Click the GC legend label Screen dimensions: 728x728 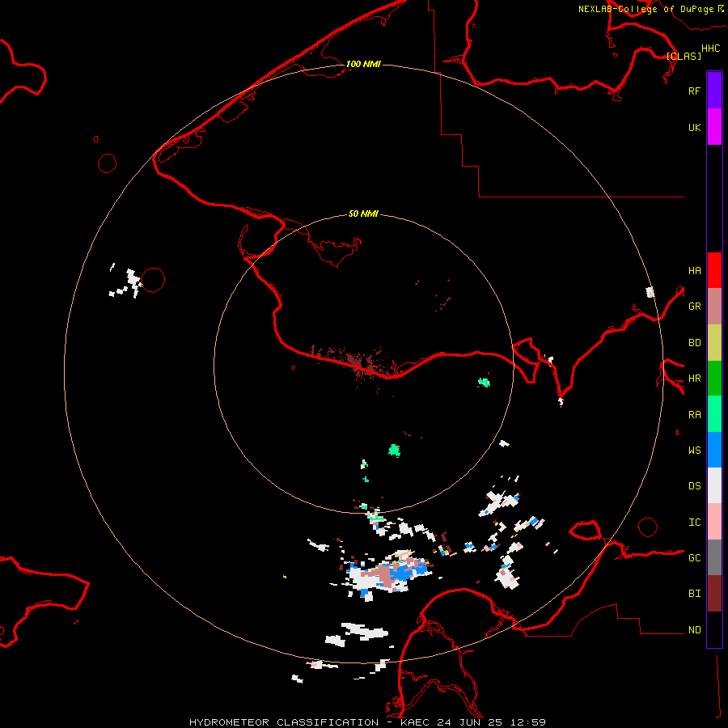coord(694,558)
